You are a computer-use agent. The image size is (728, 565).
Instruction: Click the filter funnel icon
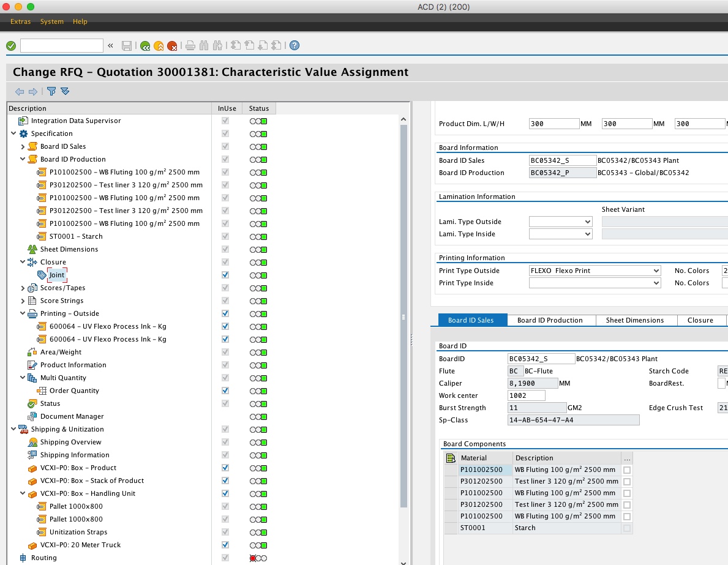51,91
